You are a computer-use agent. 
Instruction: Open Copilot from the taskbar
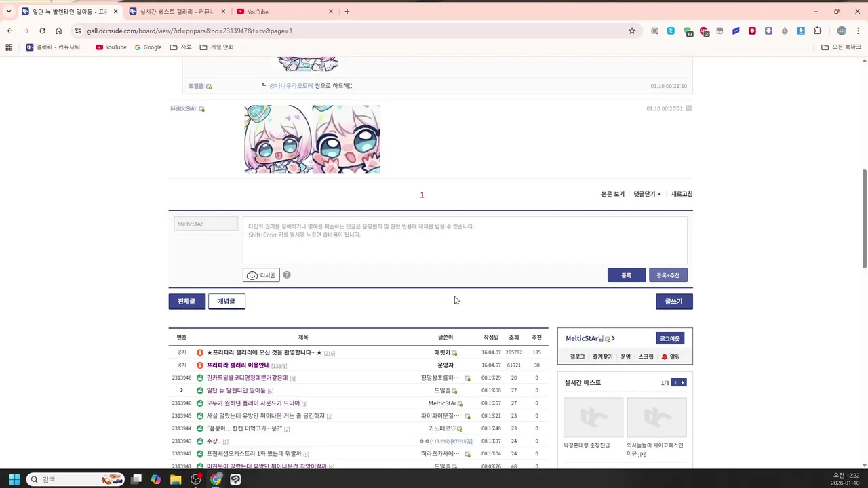coord(156,479)
